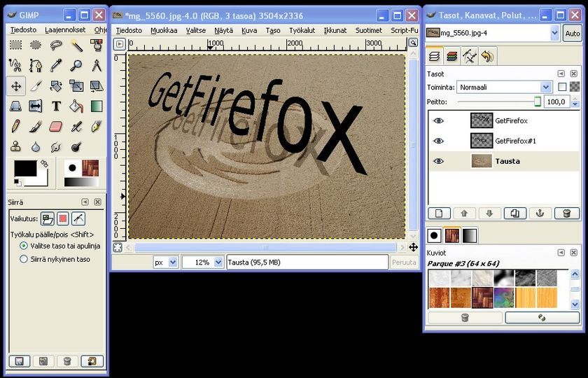This screenshot has width=588, height=378.
Task: Open image window menu triangle by ruler
Action: tap(119, 44)
